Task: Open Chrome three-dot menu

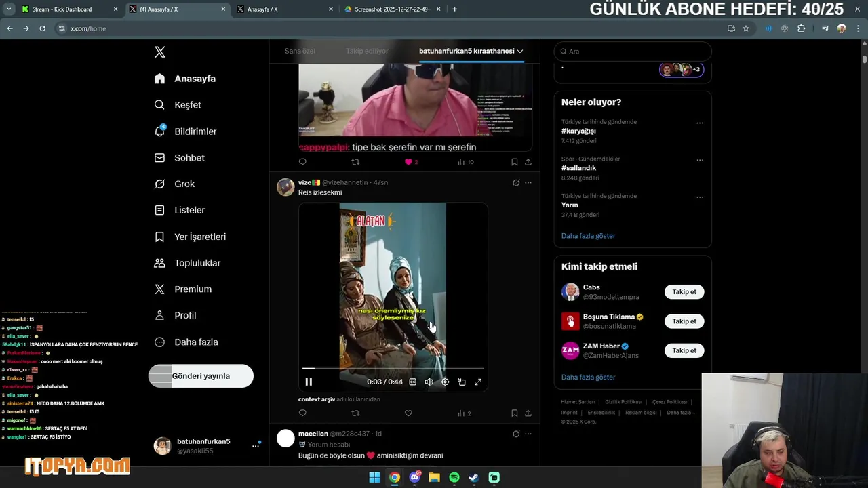Action: (858, 28)
